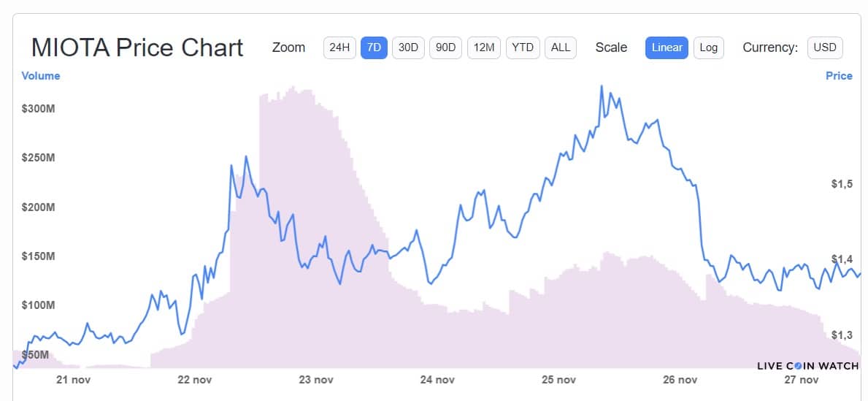
Task: Click the 26 nov date marker
Action: [680, 380]
